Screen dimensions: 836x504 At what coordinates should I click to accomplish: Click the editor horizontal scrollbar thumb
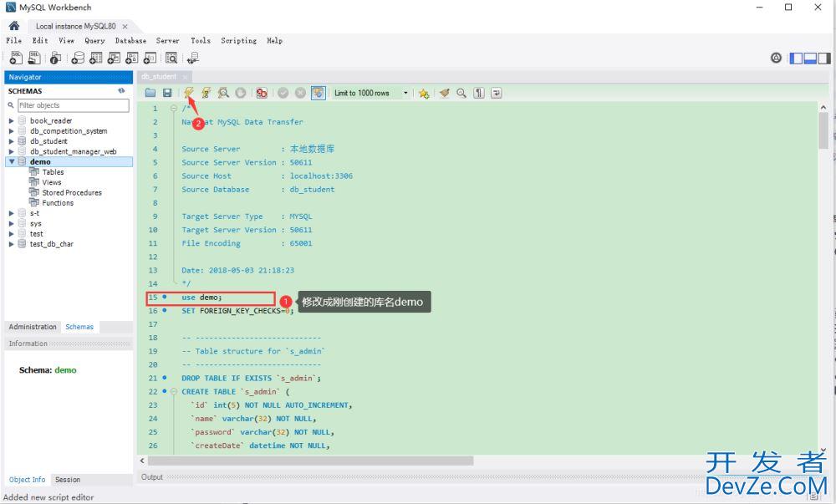tap(310, 461)
